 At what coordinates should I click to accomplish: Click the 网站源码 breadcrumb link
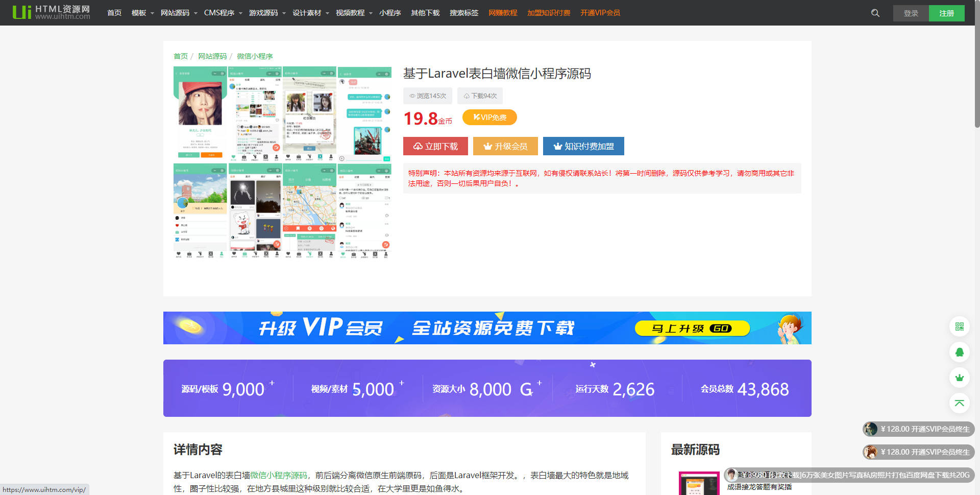(212, 56)
